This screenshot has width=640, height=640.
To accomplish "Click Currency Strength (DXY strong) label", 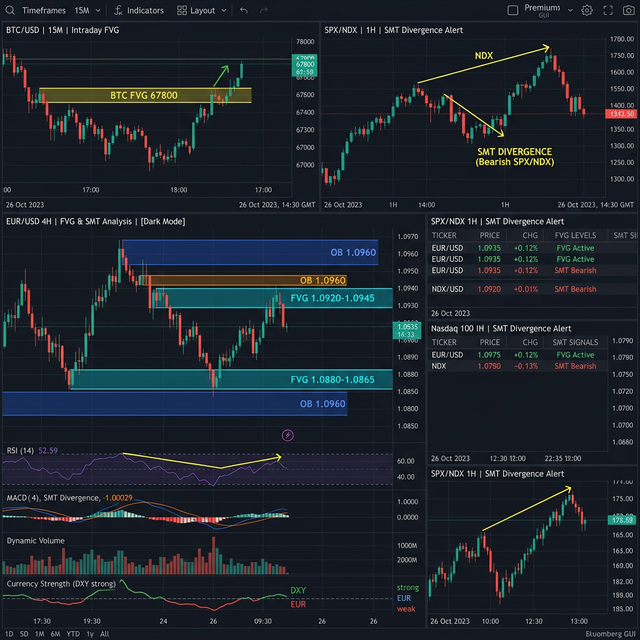I will point(61,584).
